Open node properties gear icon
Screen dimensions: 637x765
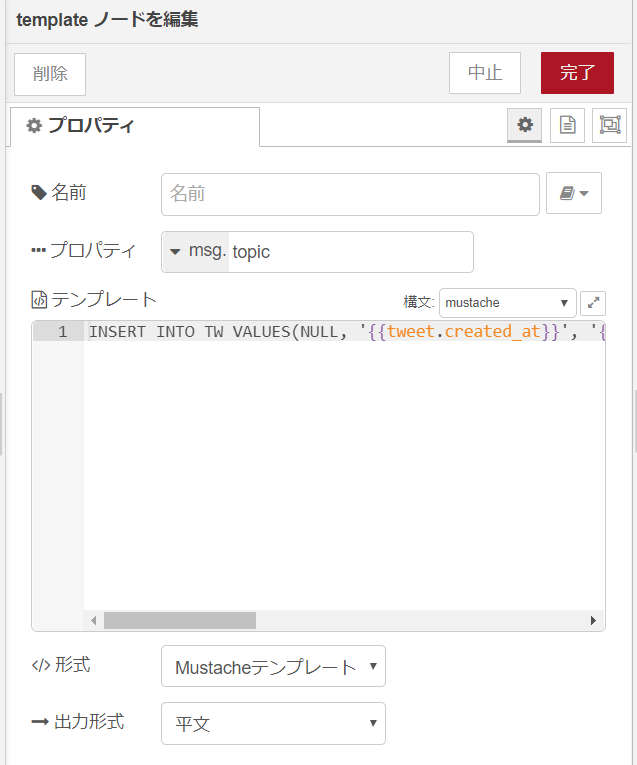coord(525,125)
